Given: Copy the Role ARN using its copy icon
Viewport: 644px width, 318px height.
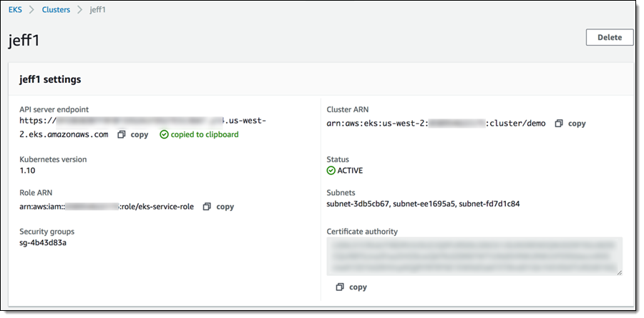Looking at the screenshot, I should pyautogui.click(x=207, y=207).
